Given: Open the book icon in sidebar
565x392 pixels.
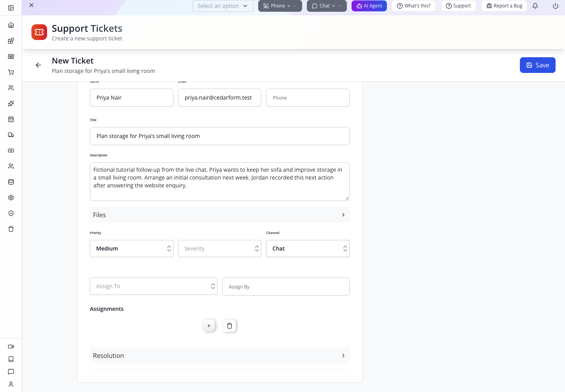Looking at the screenshot, I should pyautogui.click(x=11, y=359).
